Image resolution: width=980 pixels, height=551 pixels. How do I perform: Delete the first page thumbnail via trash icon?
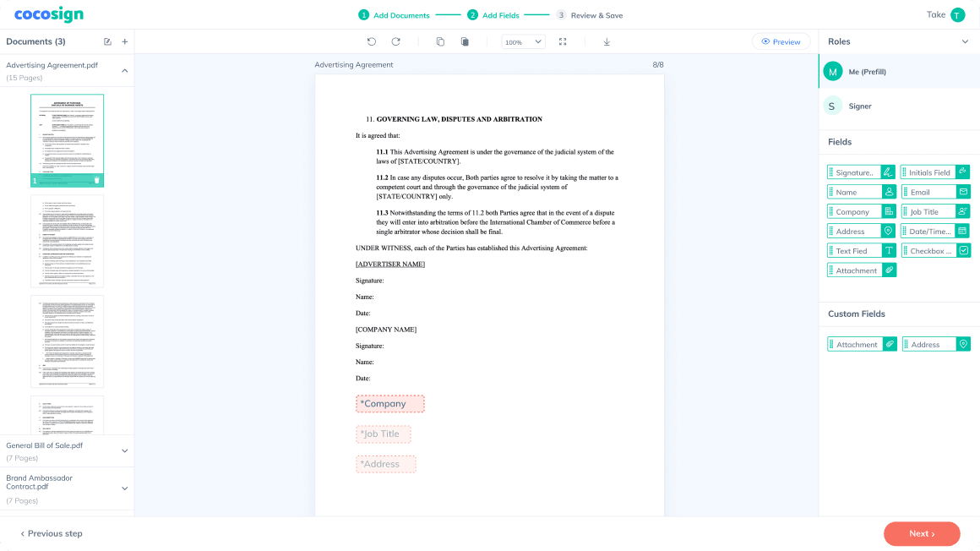click(x=96, y=180)
